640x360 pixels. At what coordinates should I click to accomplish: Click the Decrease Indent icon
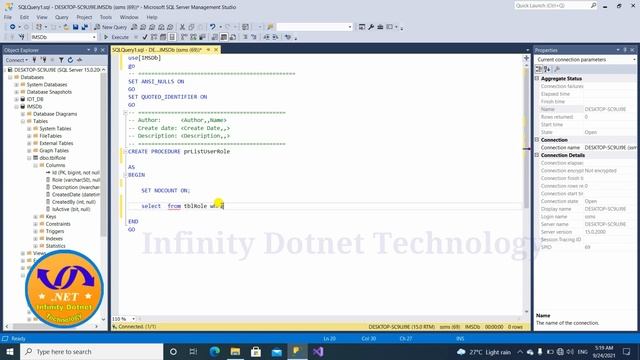coord(266,37)
